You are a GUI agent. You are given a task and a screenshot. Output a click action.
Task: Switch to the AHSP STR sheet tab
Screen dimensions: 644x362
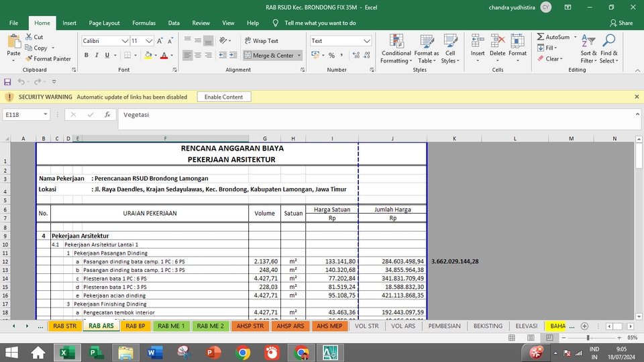click(250, 326)
